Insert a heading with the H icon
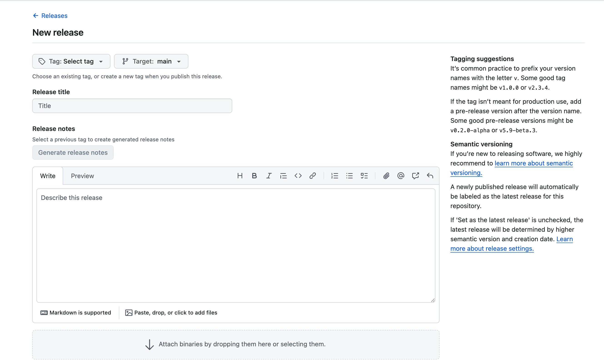604x364 pixels. 240,176
